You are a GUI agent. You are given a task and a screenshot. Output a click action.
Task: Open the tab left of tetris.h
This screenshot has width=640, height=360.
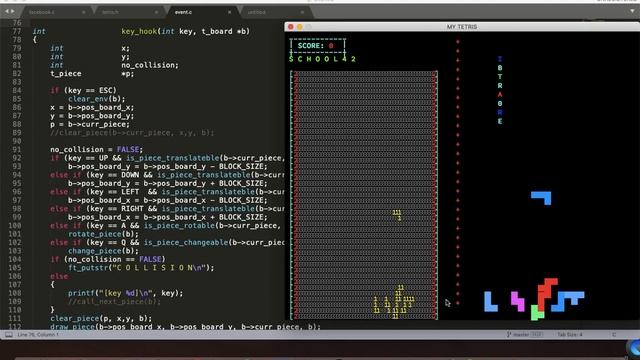(42, 12)
